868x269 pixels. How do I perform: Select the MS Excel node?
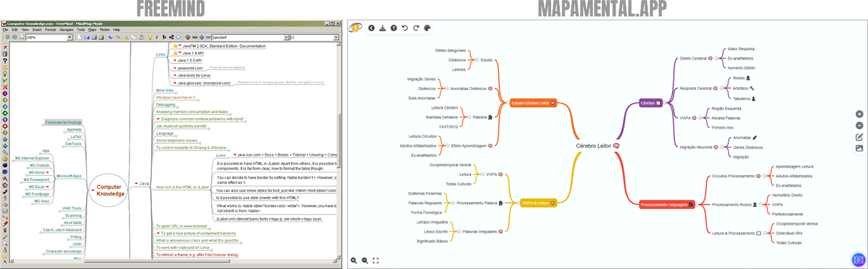tap(37, 187)
